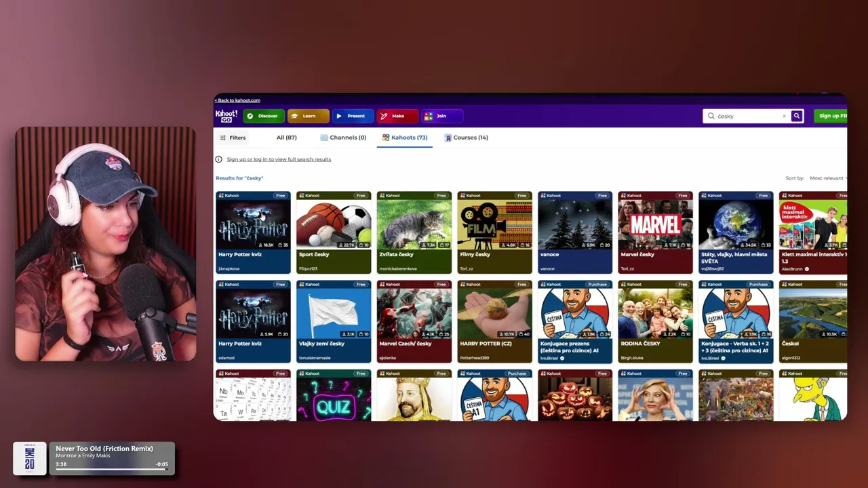
Task: Click the Kahoot! GO logo
Action: pyautogui.click(x=226, y=116)
